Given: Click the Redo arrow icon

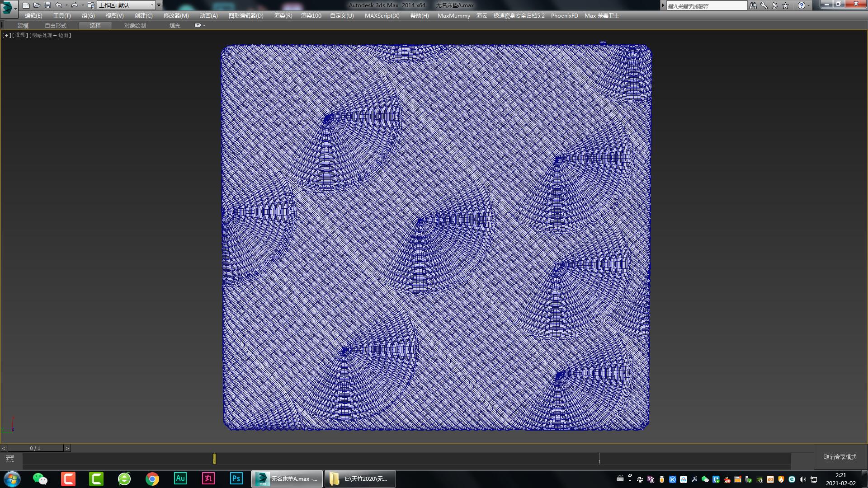Looking at the screenshot, I should tap(75, 5).
